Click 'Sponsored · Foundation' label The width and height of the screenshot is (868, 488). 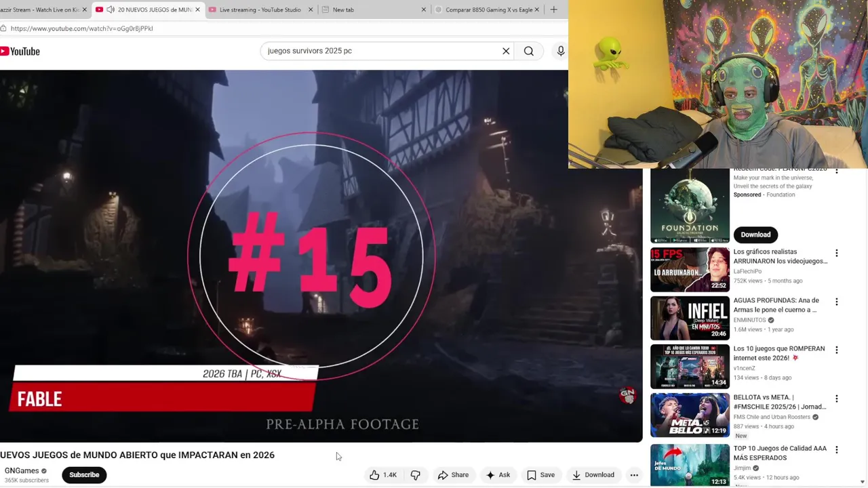tap(764, 195)
